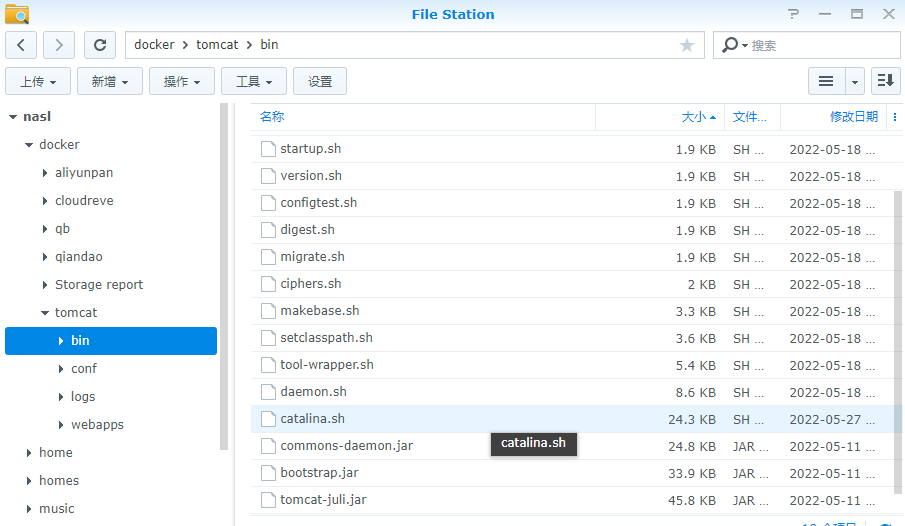
Task: Expand the webapps folder node
Action: [61, 425]
